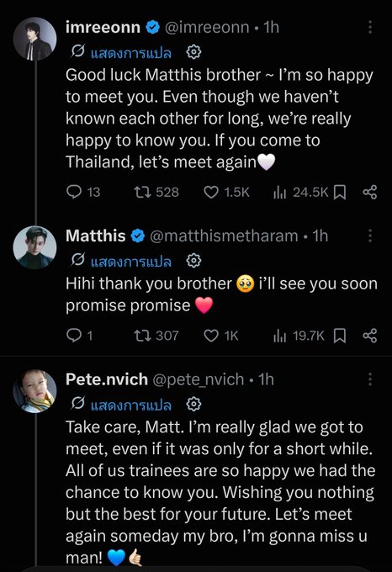Open Pete.nvich's profile avatar
This screenshot has height=572, width=392.
[x=35, y=391]
